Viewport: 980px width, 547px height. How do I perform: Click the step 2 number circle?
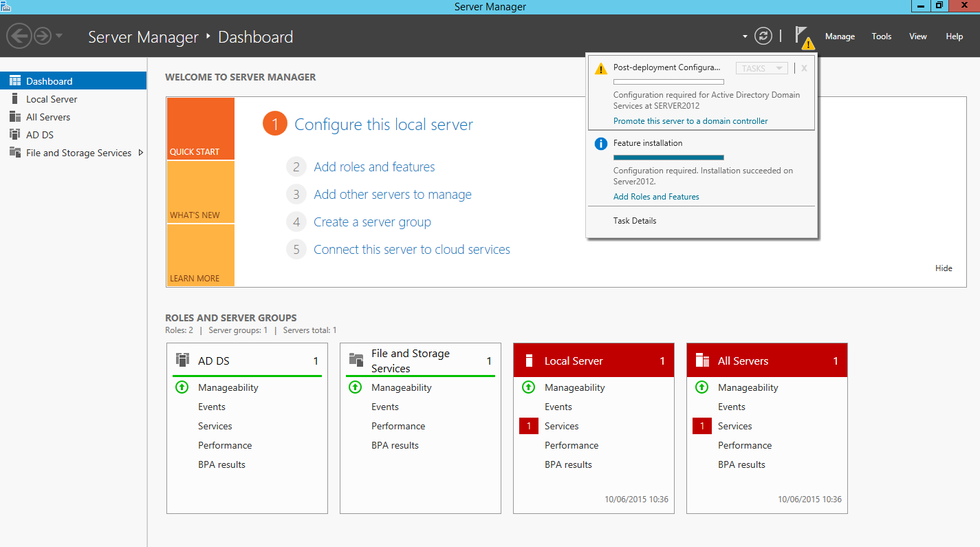(x=296, y=167)
